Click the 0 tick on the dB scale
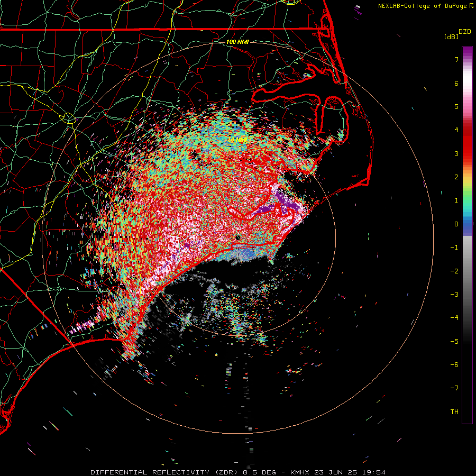 (456, 224)
